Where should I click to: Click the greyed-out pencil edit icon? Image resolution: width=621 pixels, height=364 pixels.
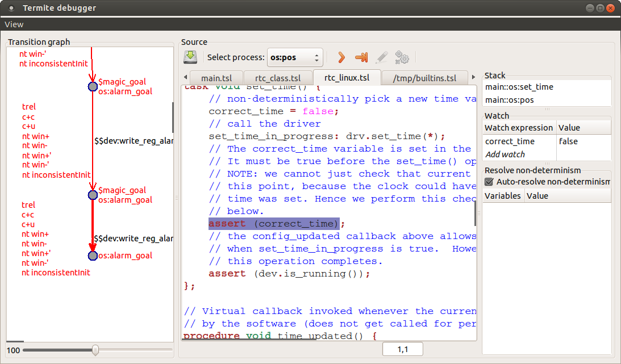[x=382, y=57]
